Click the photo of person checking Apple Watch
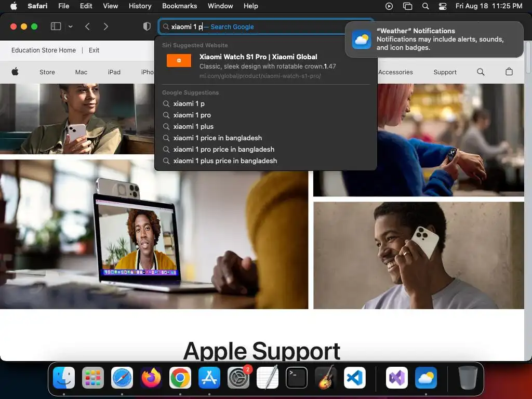 coord(450,140)
